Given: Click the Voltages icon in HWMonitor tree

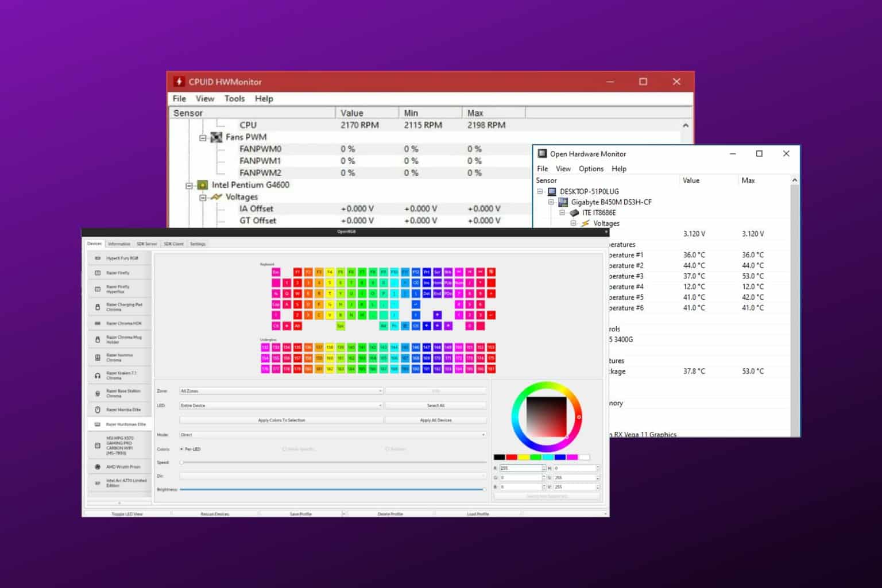Looking at the screenshot, I should [x=216, y=197].
